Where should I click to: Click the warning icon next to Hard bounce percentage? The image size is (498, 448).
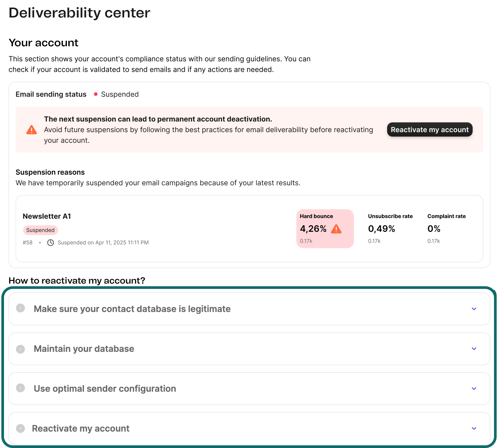[337, 229]
